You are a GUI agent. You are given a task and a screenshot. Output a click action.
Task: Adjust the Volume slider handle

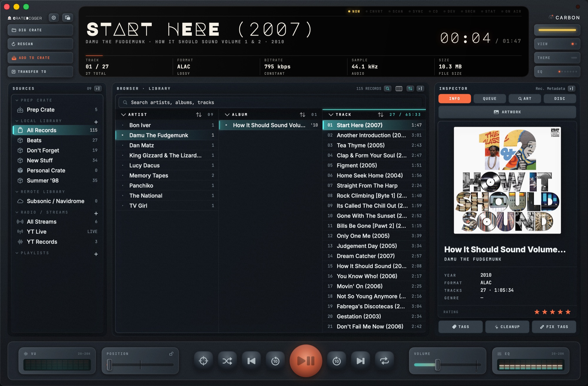437,365
